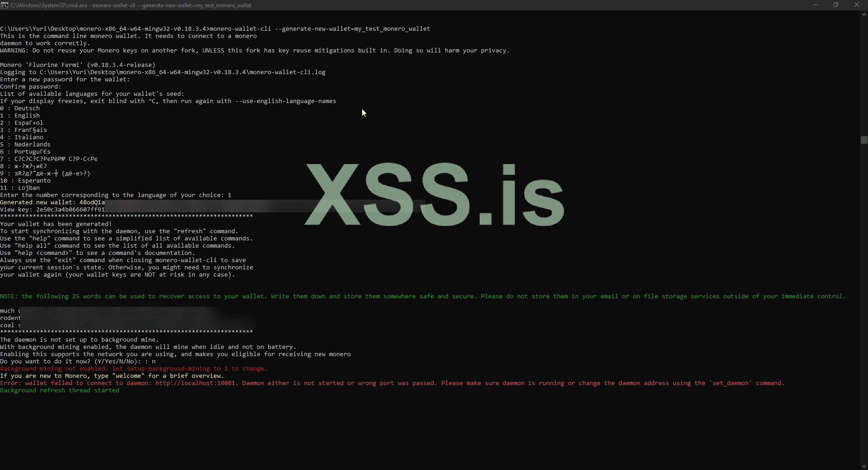Screen dimensions: 868x470
Task: Click the 'Do you want to do it now?' prompt
Action: click(78, 362)
